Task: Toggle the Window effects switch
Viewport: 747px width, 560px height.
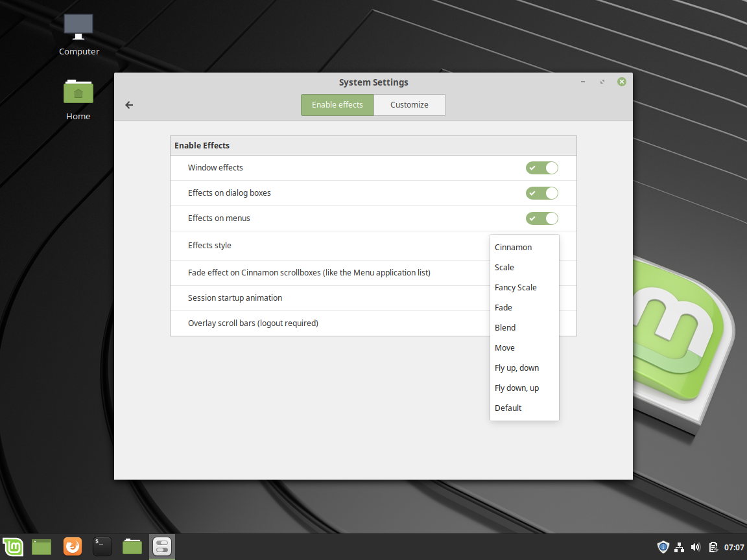Action: pyautogui.click(x=541, y=168)
